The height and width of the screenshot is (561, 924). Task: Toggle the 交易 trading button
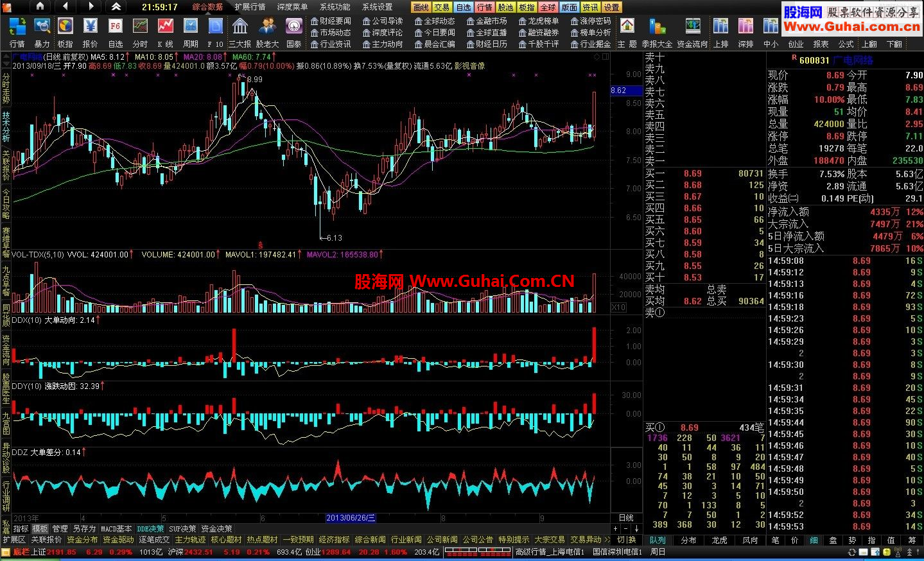[x=442, y=7]
